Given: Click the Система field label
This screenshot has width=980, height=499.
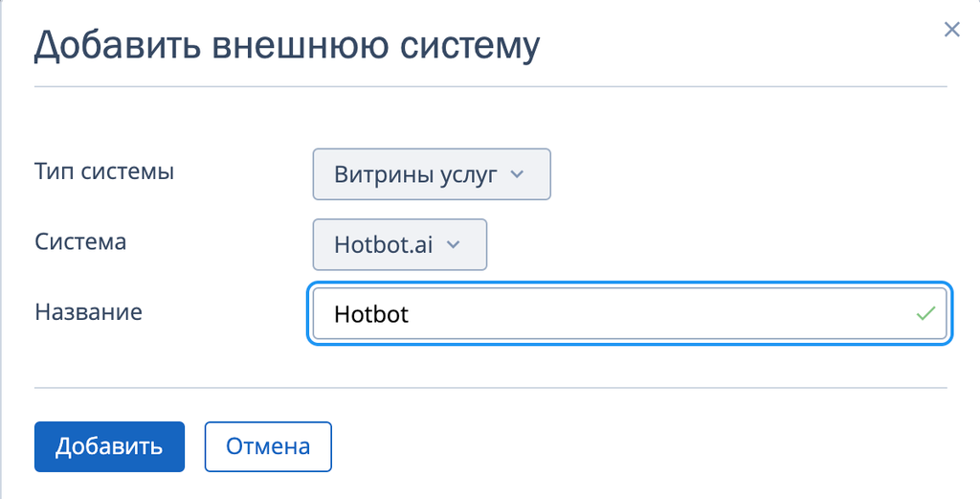Looking at the screenshot, I should pyautogui.click(x=80, y=242).
